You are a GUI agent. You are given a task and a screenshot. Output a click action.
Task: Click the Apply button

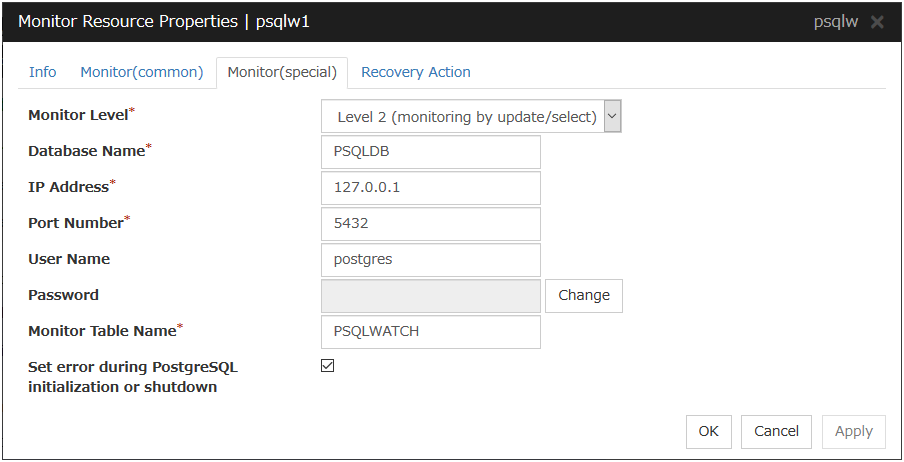coord(853,431)
